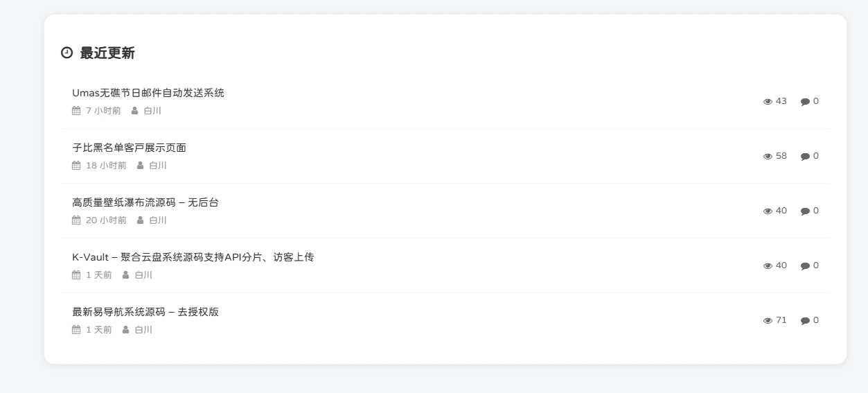
Task: Open the Umas无礁节日邮件自动发送系统 post
Action: click(148, 93)
